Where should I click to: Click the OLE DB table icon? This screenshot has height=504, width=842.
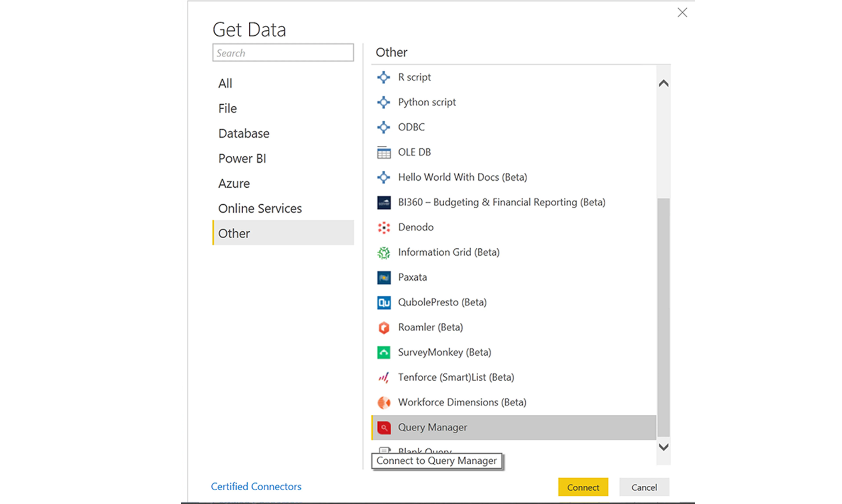[x=384, y=152]
